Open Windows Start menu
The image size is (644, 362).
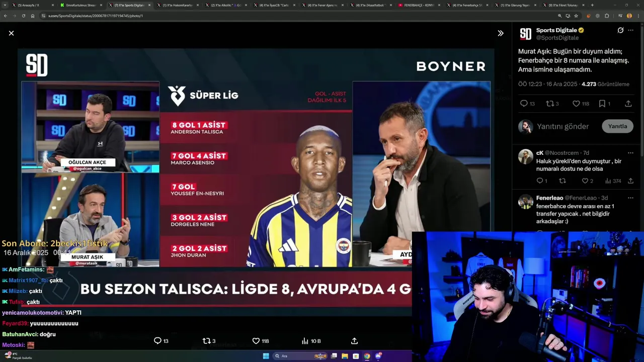(x=266, y=356)
